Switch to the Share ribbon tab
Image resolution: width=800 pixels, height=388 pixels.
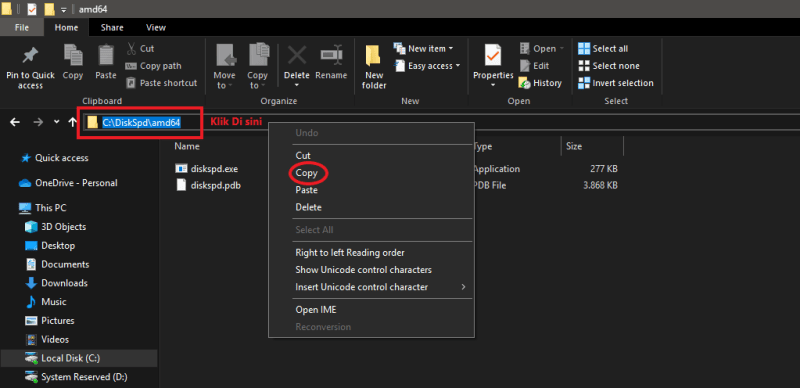(x=112, y=28)
